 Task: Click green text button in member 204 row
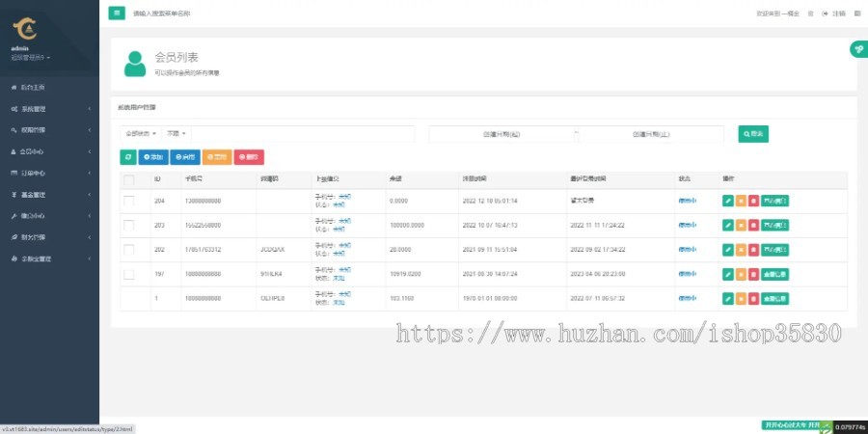[x=775, y=201]
